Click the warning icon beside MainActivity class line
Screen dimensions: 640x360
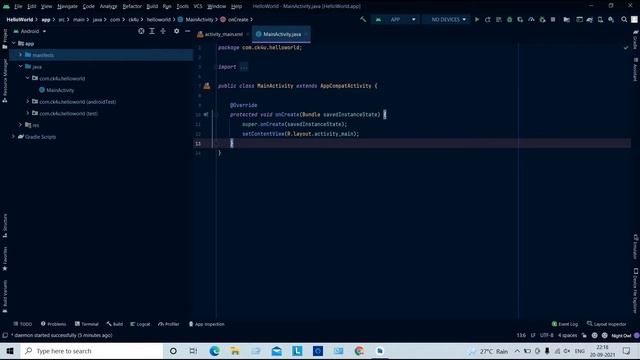click(207, 86)
